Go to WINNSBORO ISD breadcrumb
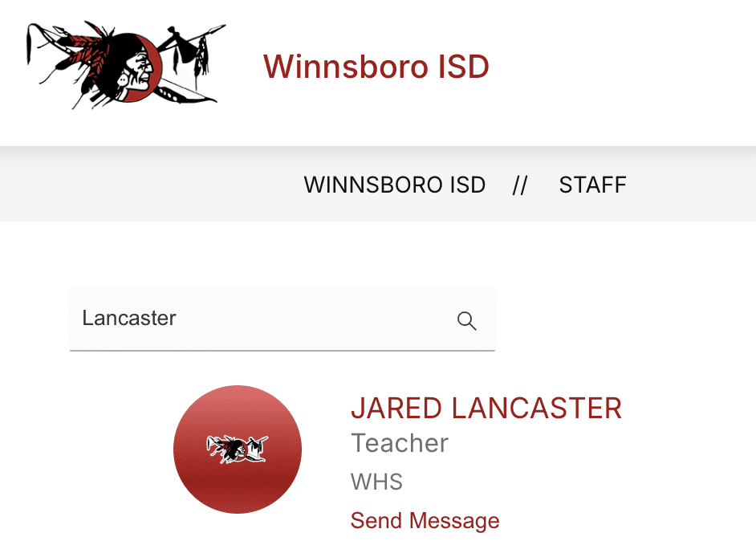Image resolution: width=756 pixels, height=541 pixels. [x=394, y=185]
